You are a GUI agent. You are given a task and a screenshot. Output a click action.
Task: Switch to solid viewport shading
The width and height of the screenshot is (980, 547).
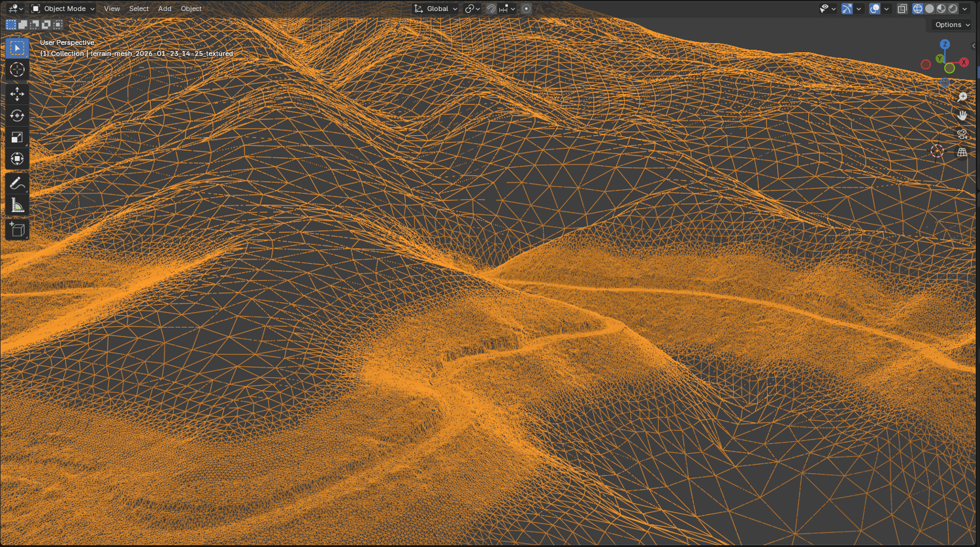[930, 8]
